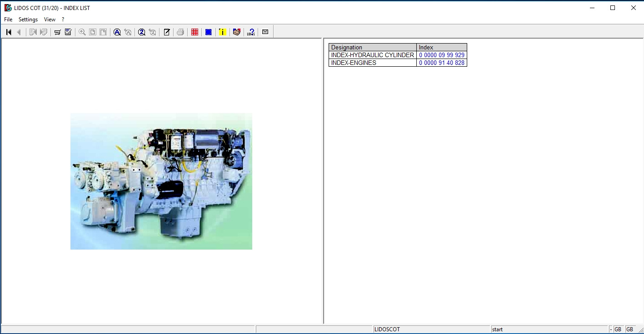Open the File menu
The width and height of the screenshot is (644, 334).
point(8,20)
